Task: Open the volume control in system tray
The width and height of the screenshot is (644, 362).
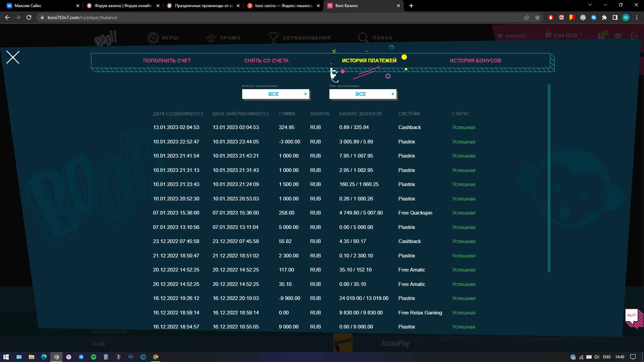Action: [x=597, y=357]
